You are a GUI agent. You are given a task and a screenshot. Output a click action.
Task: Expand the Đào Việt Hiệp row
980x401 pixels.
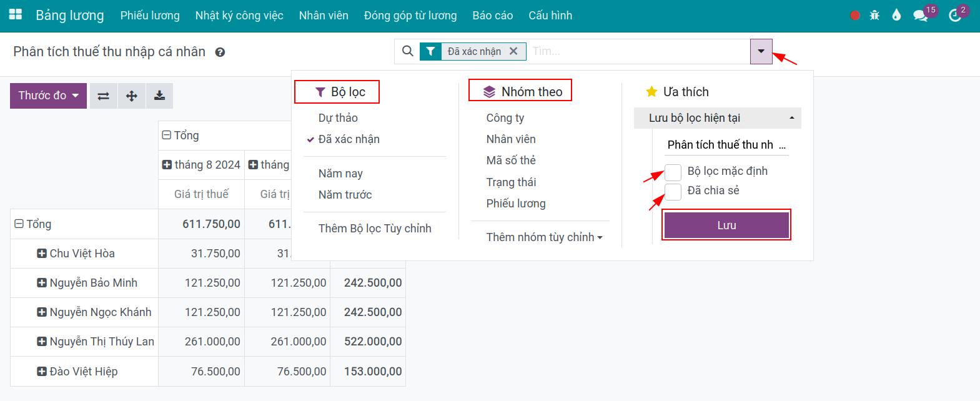pyautogui.click(x=42, y=372)
